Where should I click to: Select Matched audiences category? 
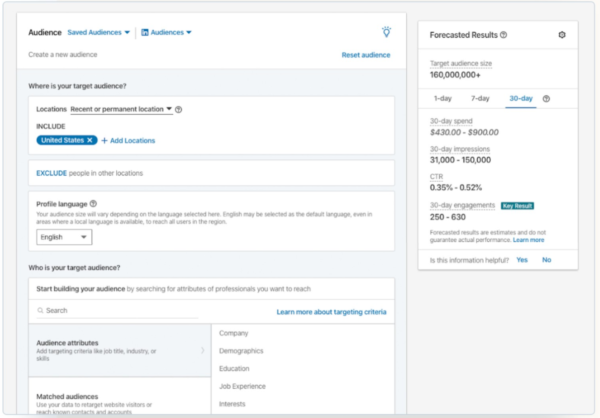coord(120,397)
